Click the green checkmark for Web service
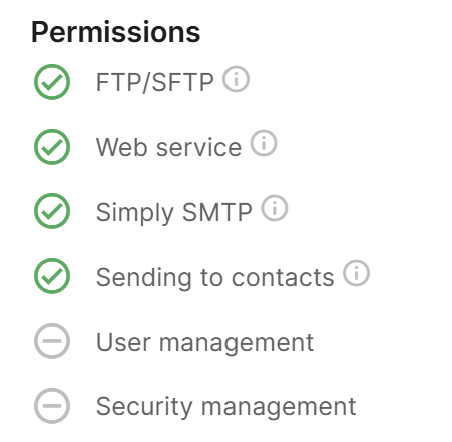Image resolution: width=452 pixels, height=442 pixels. click(x=52, y=147)
